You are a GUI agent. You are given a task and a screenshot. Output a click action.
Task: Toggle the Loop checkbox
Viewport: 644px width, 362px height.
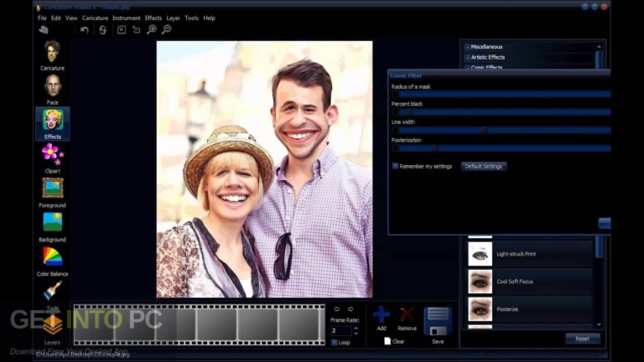point(335,342)
